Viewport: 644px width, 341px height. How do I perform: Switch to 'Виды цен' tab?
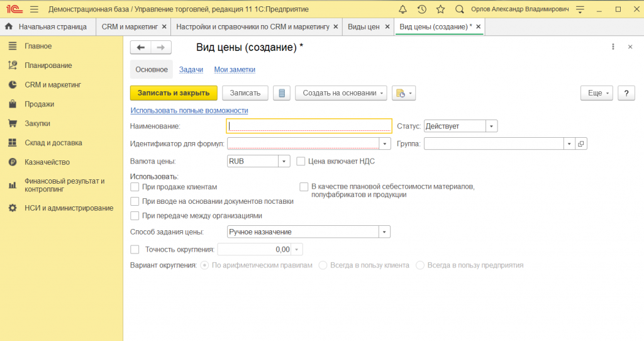pyautogui.click(x=364, y=27)
